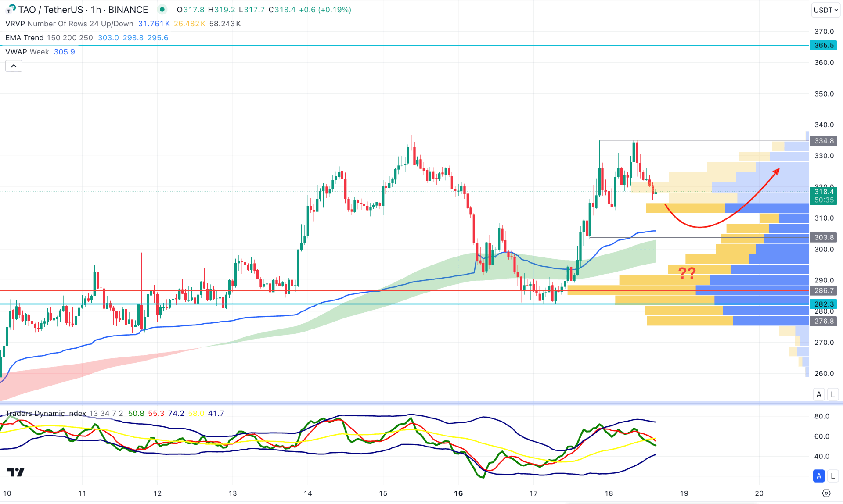This screenshot has width=843, height=504.
Task: Click date 16 on time axis
Action: (x=458, y=493)
